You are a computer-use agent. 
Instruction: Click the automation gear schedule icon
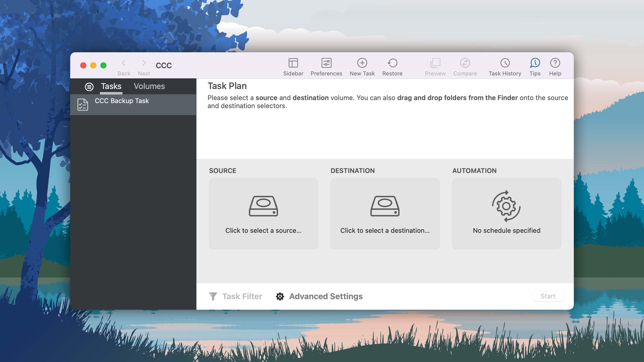[506, 206]
